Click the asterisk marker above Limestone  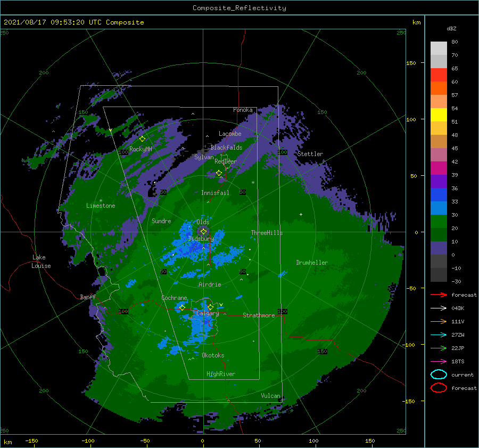(x=101, y=201)
